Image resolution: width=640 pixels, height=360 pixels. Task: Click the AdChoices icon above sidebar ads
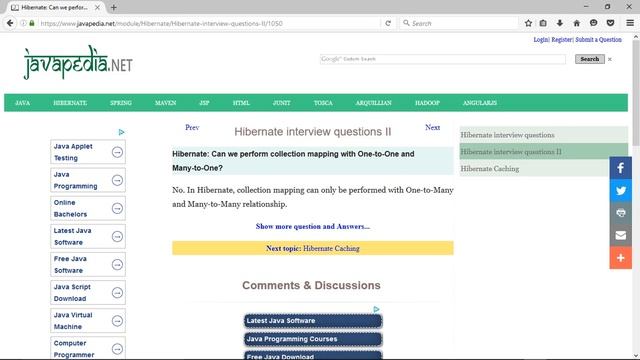click(x=121, y=132)
